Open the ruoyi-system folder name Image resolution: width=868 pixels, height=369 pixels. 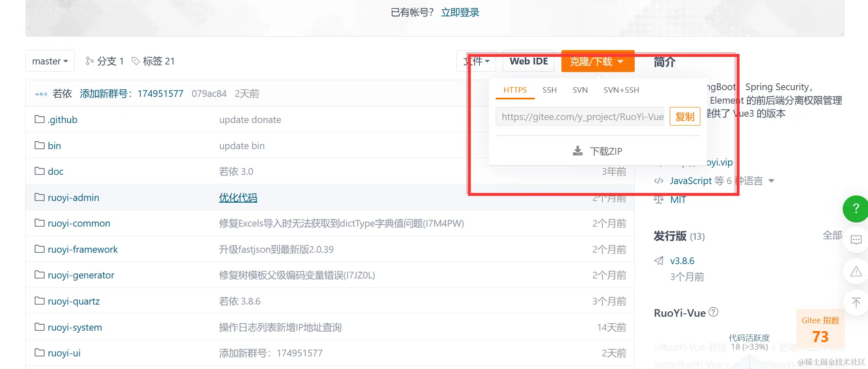(x=75, y=327)
